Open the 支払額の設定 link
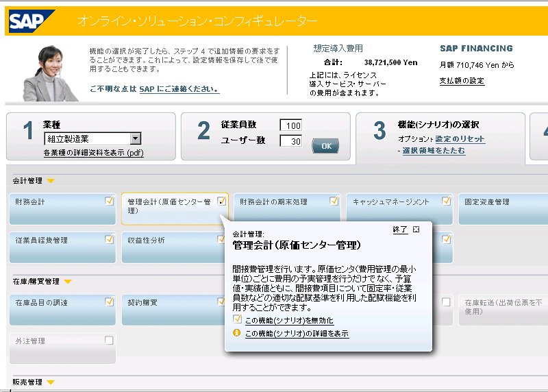The image size is (548, 392). (x=462, y=81)
